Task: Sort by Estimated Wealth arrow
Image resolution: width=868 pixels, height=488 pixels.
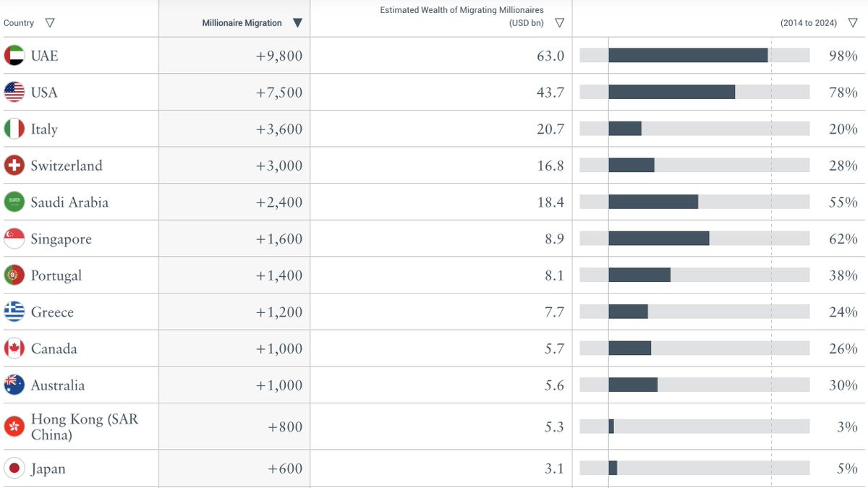Action: [559, 23]
